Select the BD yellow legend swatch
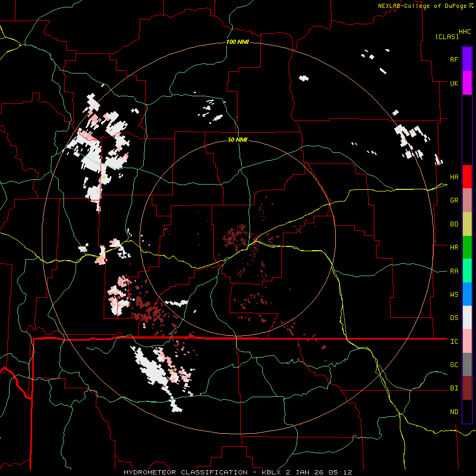The image size is (476, 476). click(467, 224)
